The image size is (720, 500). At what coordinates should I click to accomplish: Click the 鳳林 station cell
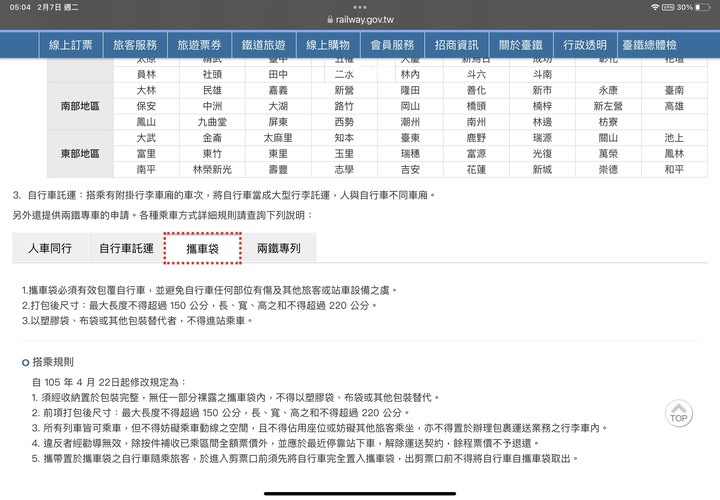(674, 154)
